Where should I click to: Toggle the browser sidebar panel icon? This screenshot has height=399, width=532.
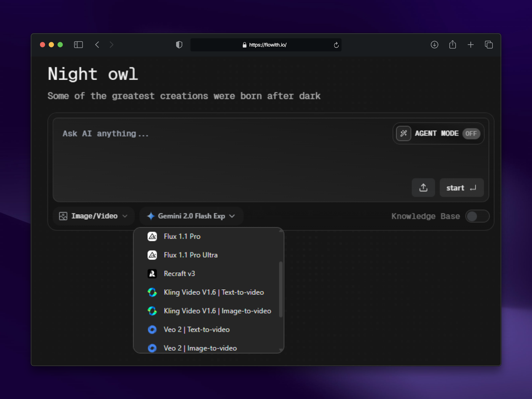(x=78, y=45)
